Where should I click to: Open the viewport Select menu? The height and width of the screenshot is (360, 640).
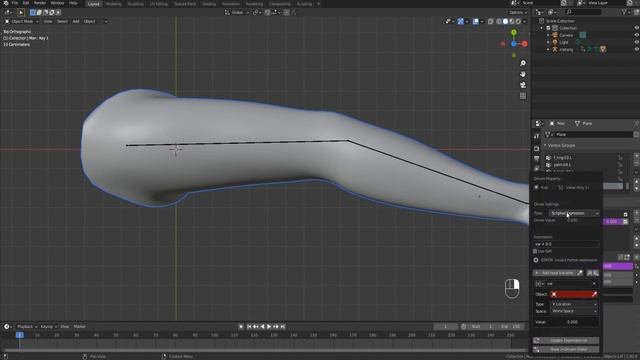[62, 21]
